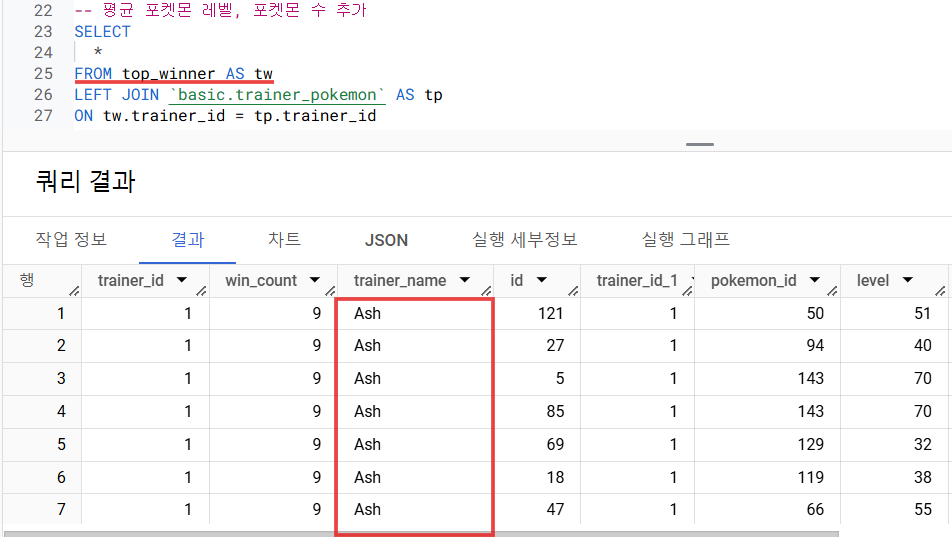Click resize handle of trainer_id column
952x537 pixels.
click(202, 291)
